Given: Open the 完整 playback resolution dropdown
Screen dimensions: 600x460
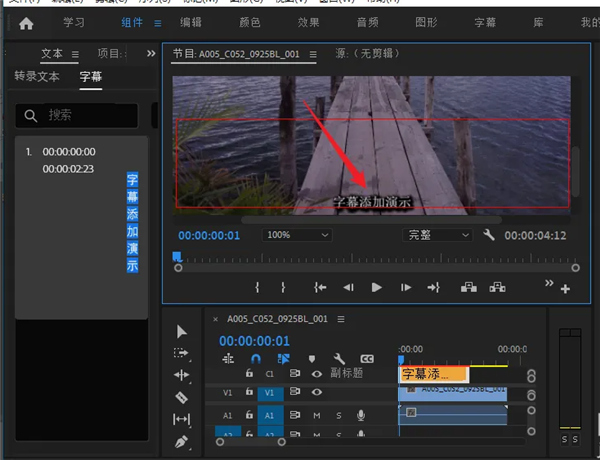Looking at the screenshot, I should pos(437,235).
